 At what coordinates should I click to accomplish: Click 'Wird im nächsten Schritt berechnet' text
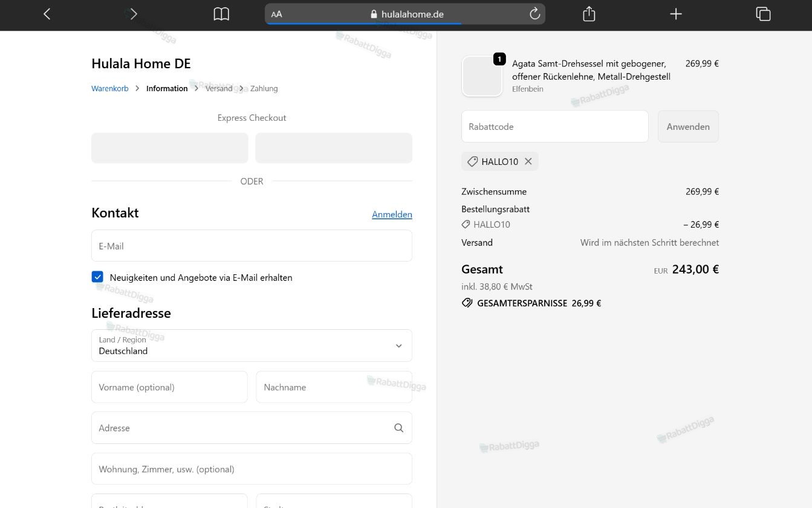click(649, 242)
